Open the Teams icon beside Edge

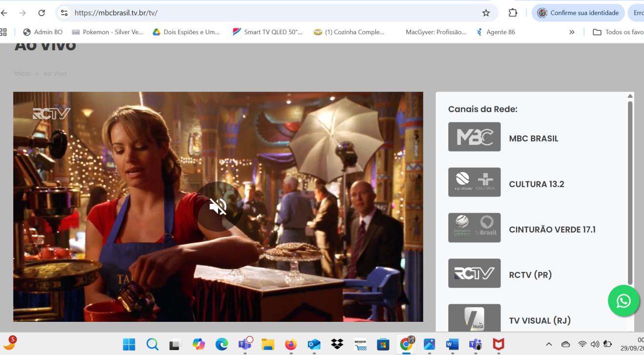pos(244,344)
